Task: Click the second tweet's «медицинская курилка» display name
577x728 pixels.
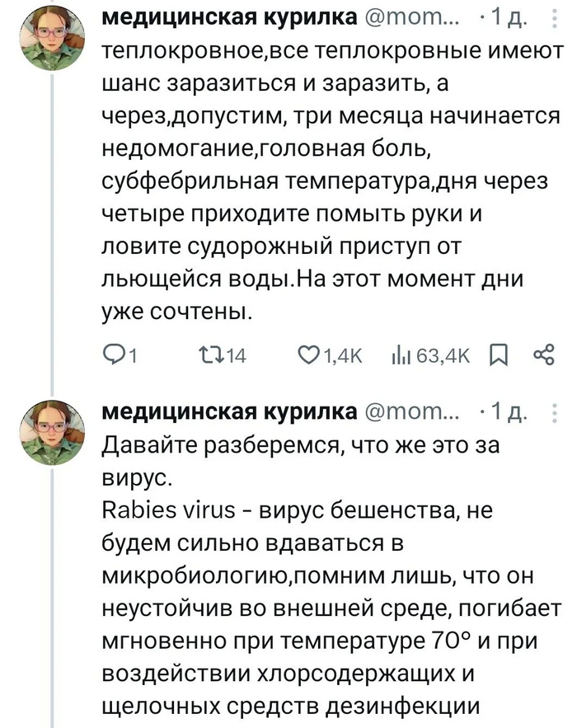Action: [228, 411]
